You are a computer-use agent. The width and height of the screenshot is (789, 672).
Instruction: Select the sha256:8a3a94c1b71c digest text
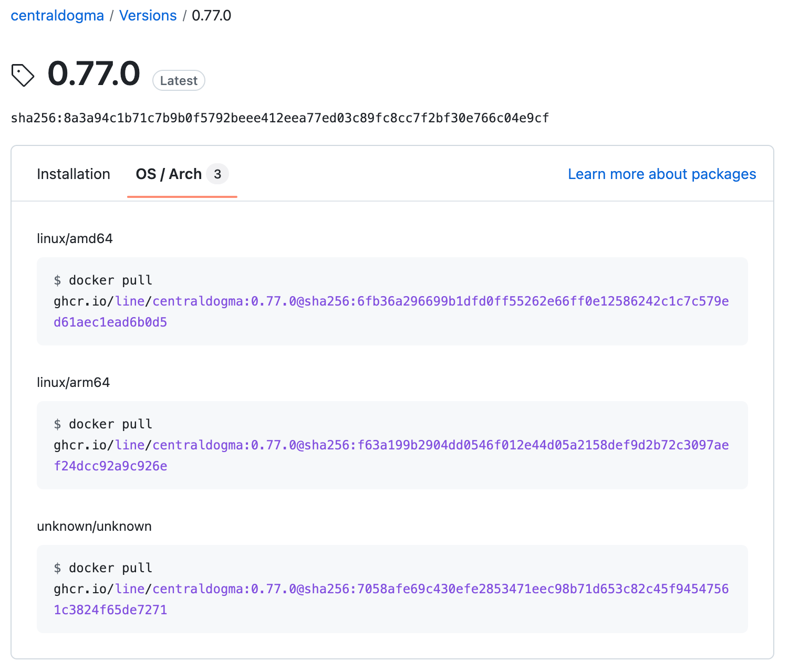279,118
